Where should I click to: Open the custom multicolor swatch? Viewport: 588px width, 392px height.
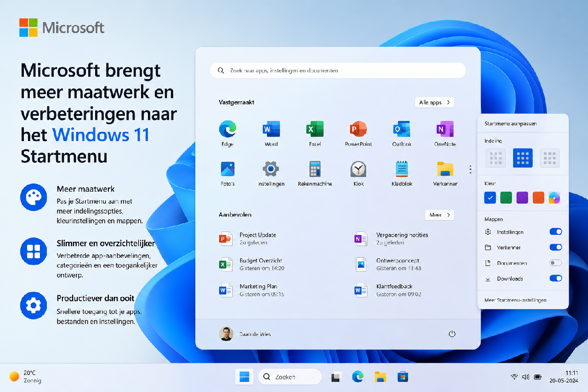(554, 198)
